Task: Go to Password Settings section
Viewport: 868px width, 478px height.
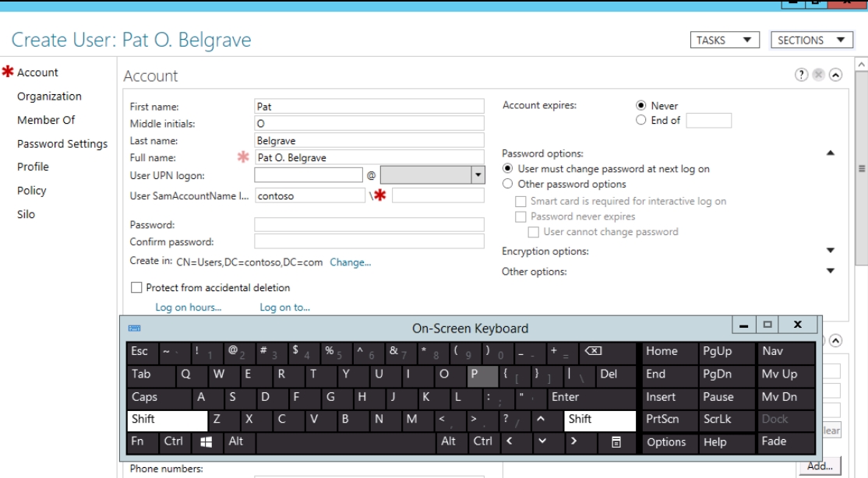Action: [x=62, y=144]
